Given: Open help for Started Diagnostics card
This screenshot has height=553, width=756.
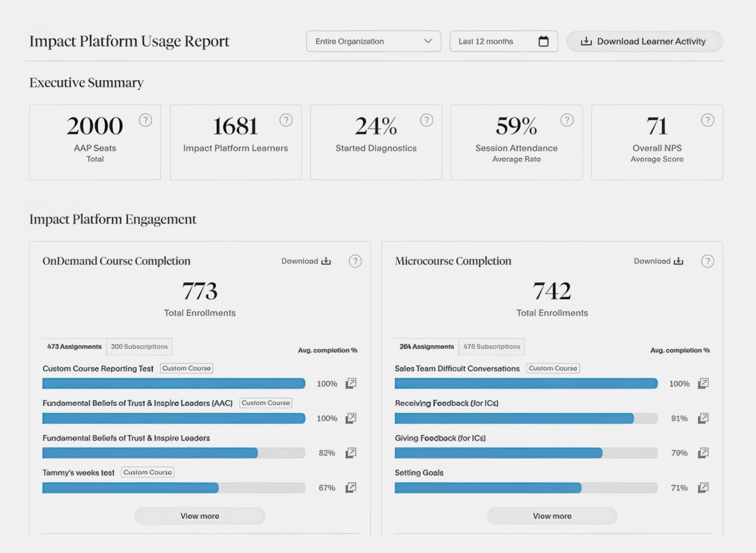Looking at the screenshot, I should [426, 121].
